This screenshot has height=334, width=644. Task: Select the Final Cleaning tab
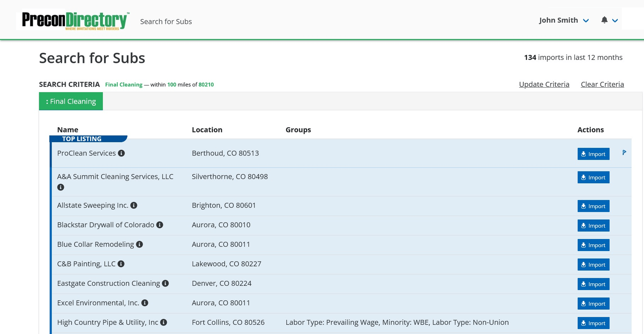(71, 101)
